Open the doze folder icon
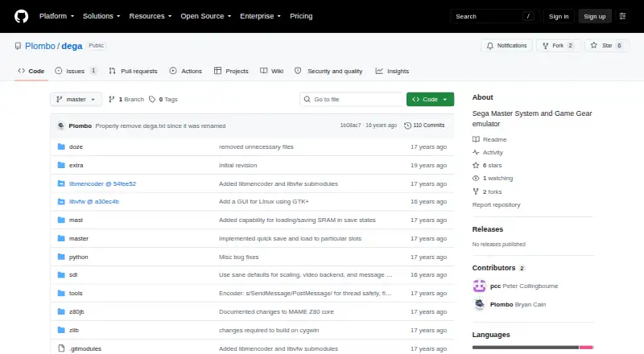This screenshot has height=354, width=644. click(x=61, y=146)
